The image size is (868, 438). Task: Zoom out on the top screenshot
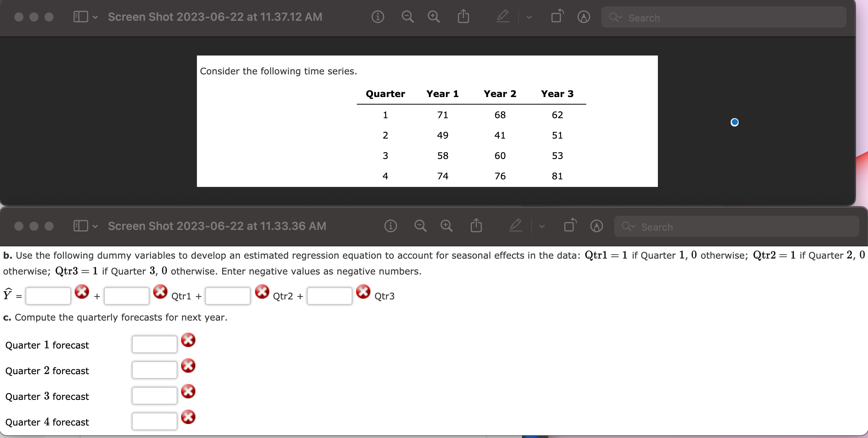[407, 17]
